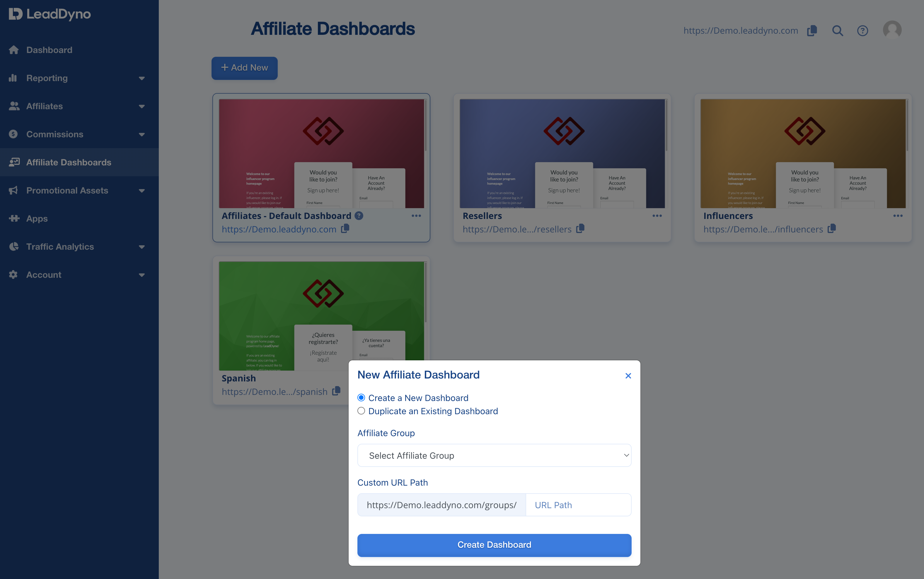Viewport: 924px width, 579px height.
Task: Copy the Resellers dashboard URL
Action: [580, 229]
